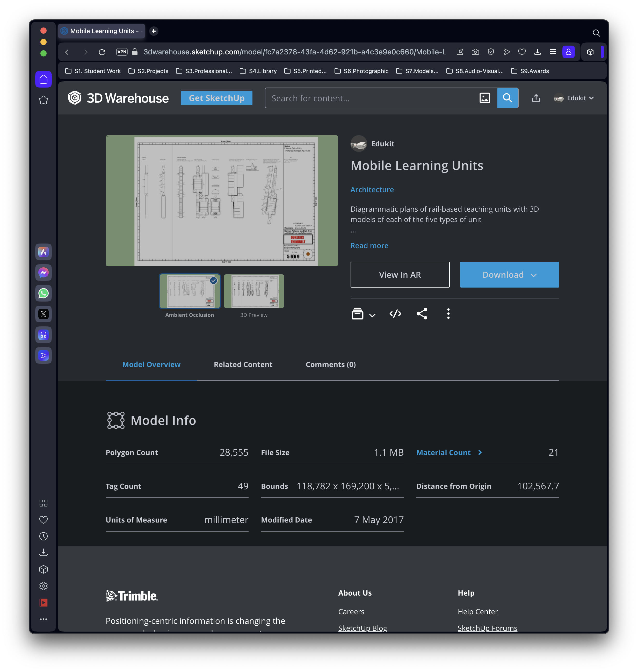Click the image search icon in search bar
This screenshot has width=638, height=672.
[485, 98]
